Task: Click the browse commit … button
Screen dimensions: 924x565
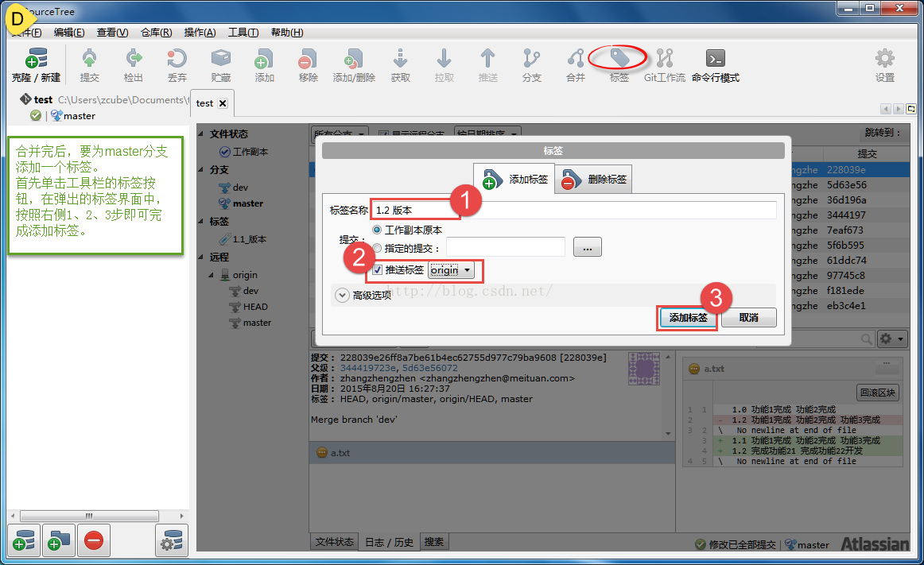Action: [x=588, y=247]
